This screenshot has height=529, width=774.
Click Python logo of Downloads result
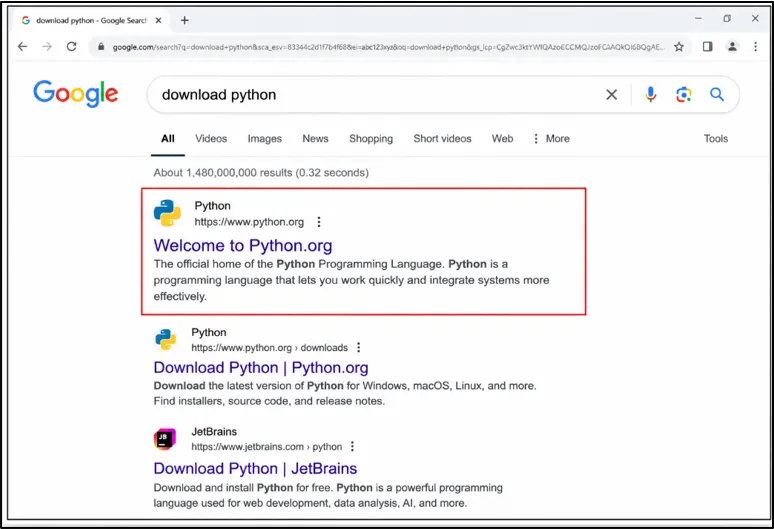(165, 340)
